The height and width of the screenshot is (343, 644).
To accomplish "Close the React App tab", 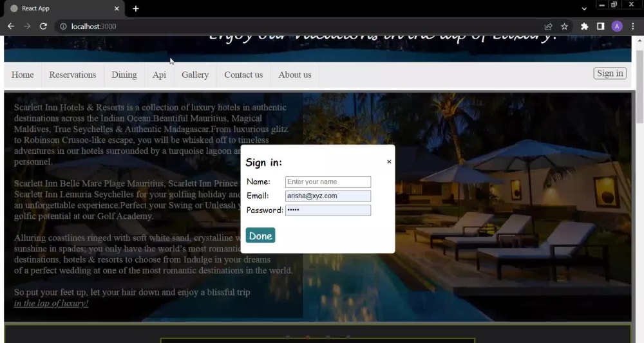I will (x=117, y=8).
